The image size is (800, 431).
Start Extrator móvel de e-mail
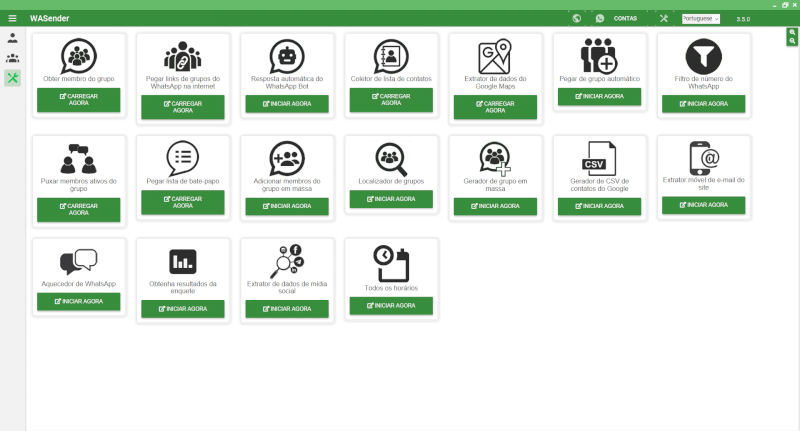pyautogui.click(x=704, y=205)
